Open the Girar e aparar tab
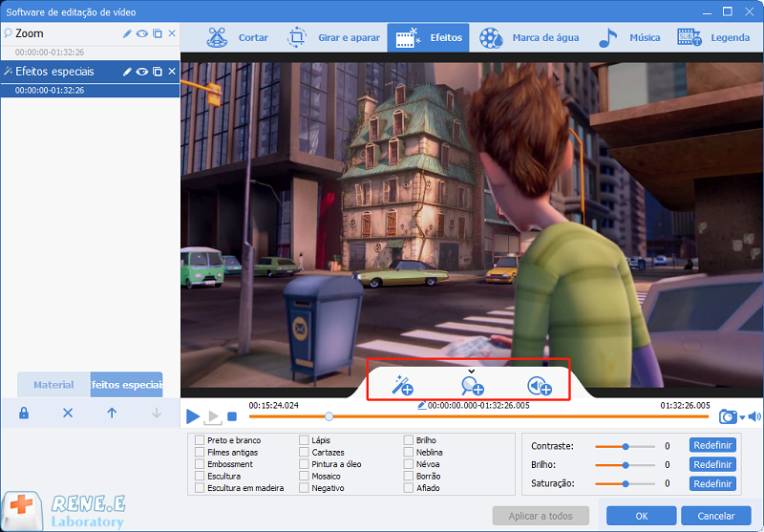 point(333,37)
